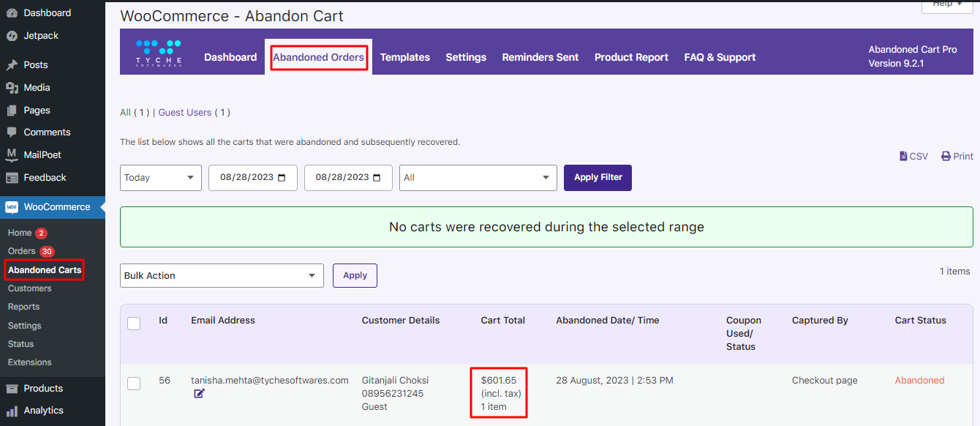Tick the checkbox for cart Id 56

click(x=134, y=384)
